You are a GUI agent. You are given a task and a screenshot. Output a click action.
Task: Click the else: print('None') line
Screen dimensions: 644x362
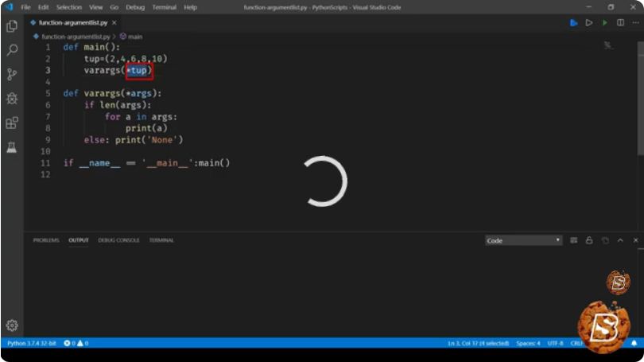(134, 140)
